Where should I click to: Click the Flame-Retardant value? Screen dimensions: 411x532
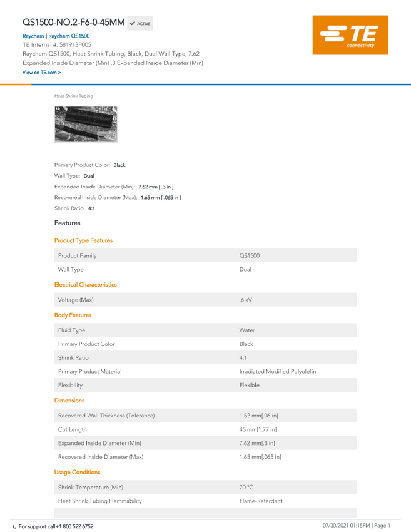point(261,501)
